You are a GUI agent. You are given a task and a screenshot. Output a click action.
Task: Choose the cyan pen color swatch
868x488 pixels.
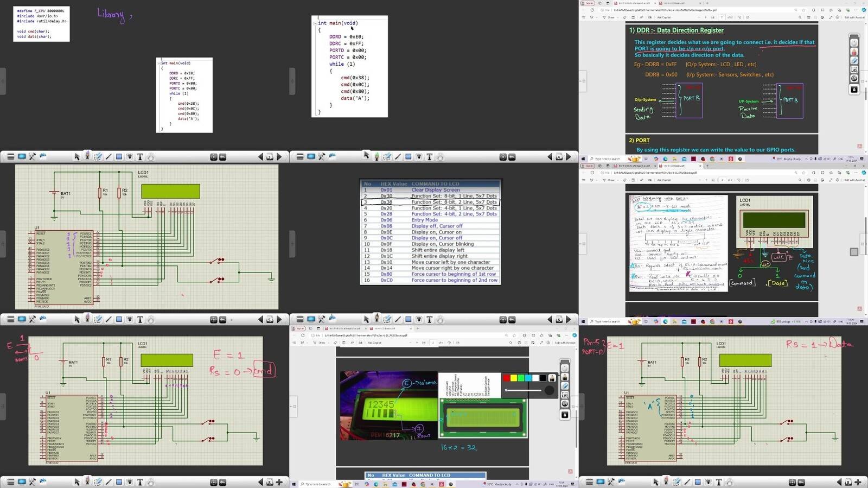pyautogui.click(x=528, y=378)
